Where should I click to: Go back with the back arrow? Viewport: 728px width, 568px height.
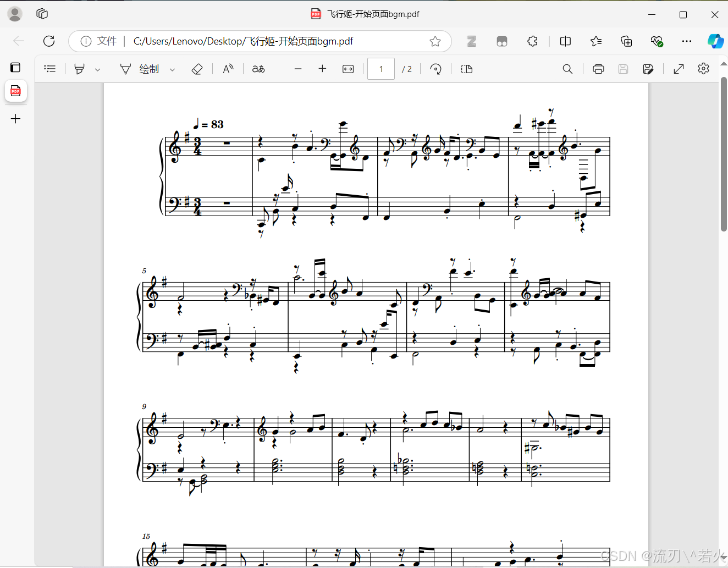19,41
